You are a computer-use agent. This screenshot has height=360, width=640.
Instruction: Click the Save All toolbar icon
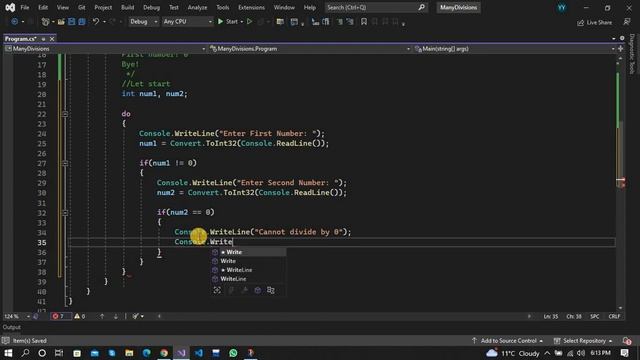point(82,22)
